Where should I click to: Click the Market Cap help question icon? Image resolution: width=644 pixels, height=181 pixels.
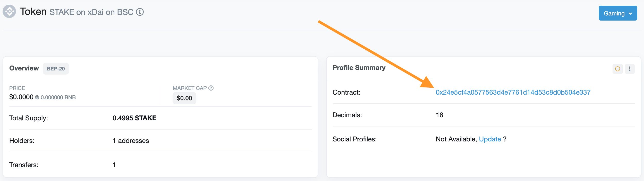(211, 88)
